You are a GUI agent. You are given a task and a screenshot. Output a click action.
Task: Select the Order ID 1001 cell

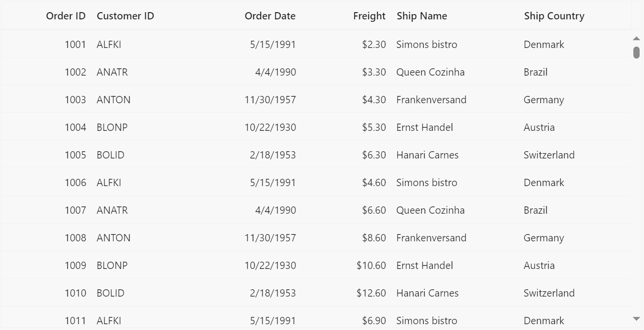pos(75,45)
